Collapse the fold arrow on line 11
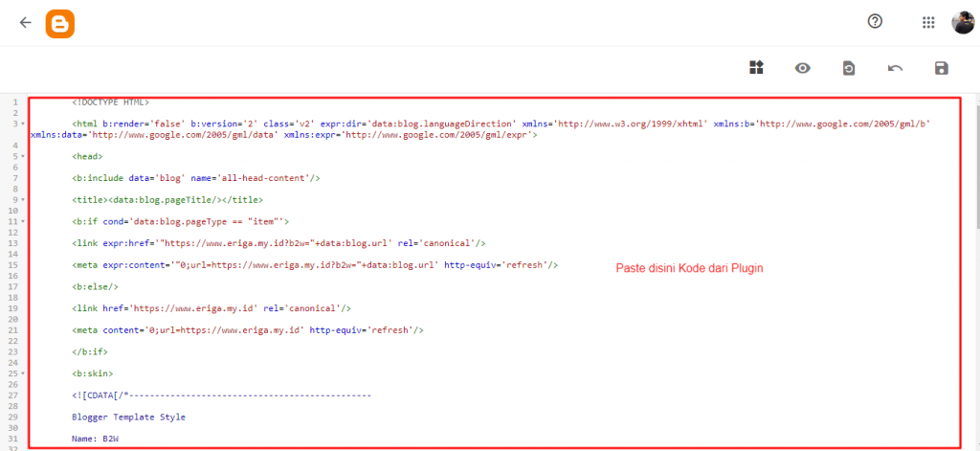Image resolution: width=980 pixels, height=451 pixels. point(23,221)
